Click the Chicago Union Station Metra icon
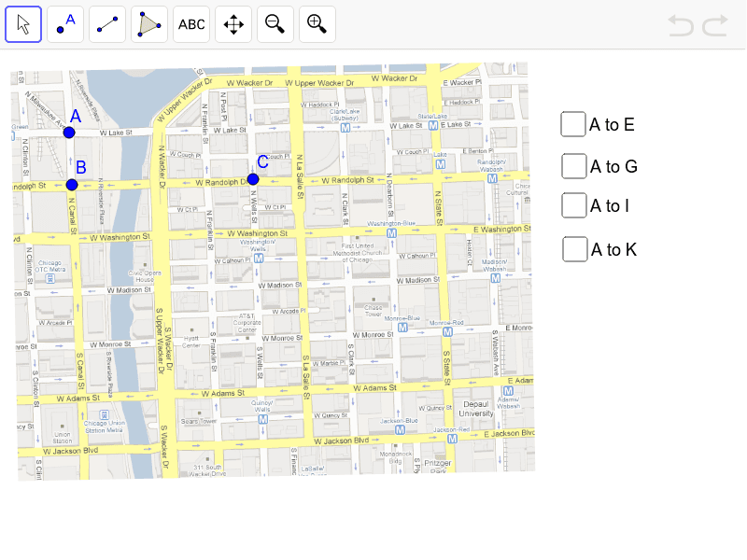 (104, 414)
